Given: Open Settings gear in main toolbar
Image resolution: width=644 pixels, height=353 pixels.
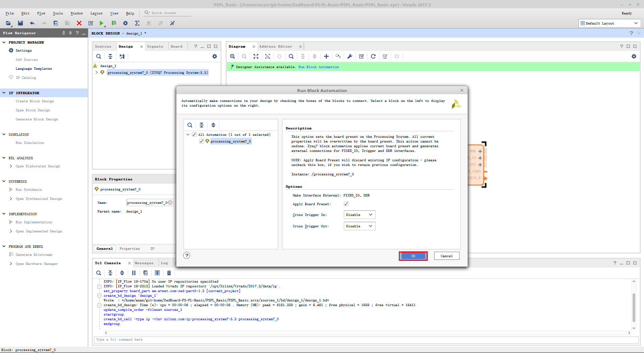Looking at the screenshot, I should [125, 23].
